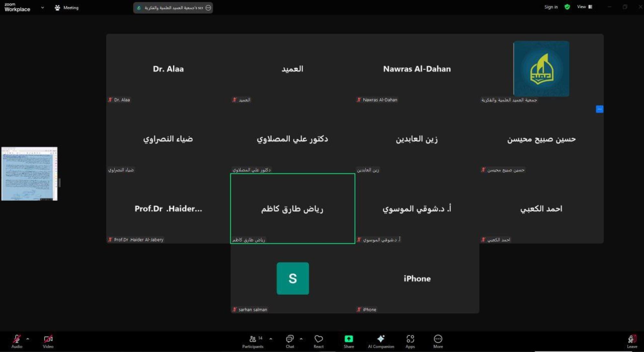Click the teal S avatar of sarhan salman

pos(293,278)
